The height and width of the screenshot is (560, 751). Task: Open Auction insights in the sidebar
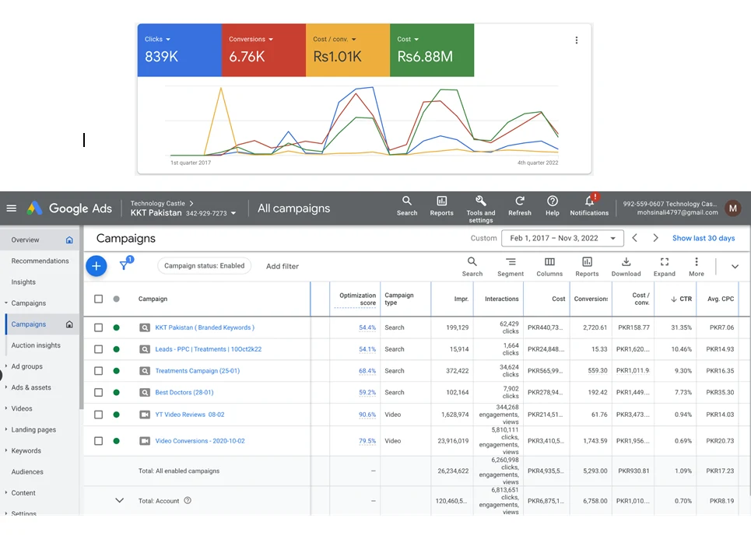pos(36,345)
